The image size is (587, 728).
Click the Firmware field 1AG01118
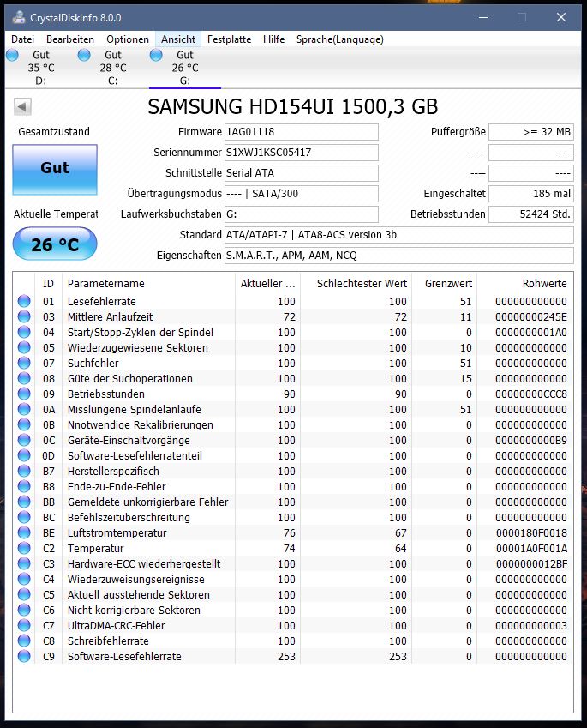pos(301,132)
